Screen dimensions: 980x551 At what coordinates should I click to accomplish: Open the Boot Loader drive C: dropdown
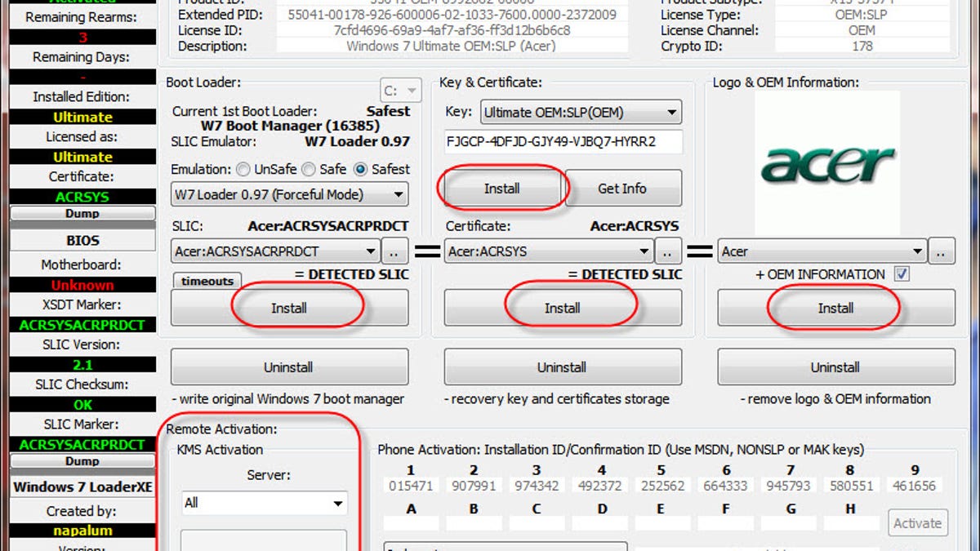click(x=400, y=90)
